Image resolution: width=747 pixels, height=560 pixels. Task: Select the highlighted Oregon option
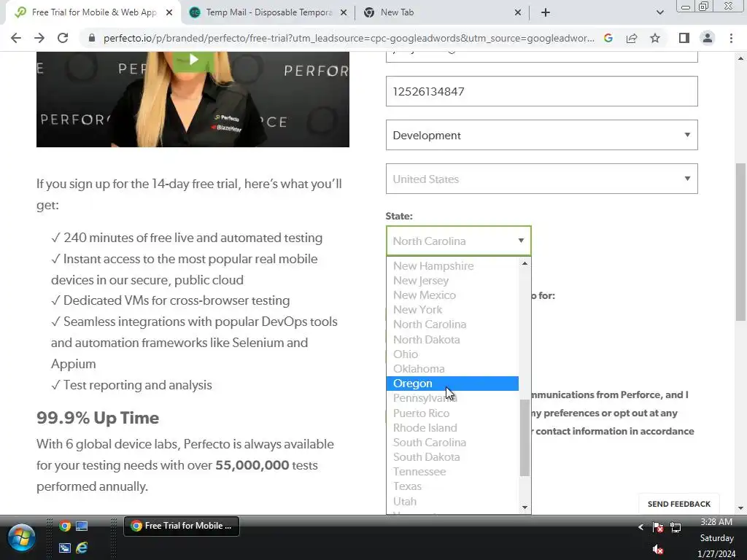click(452, 384)
